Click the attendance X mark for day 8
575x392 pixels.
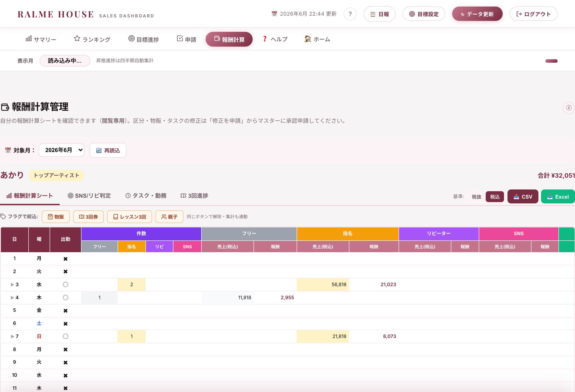click(65, 350)
